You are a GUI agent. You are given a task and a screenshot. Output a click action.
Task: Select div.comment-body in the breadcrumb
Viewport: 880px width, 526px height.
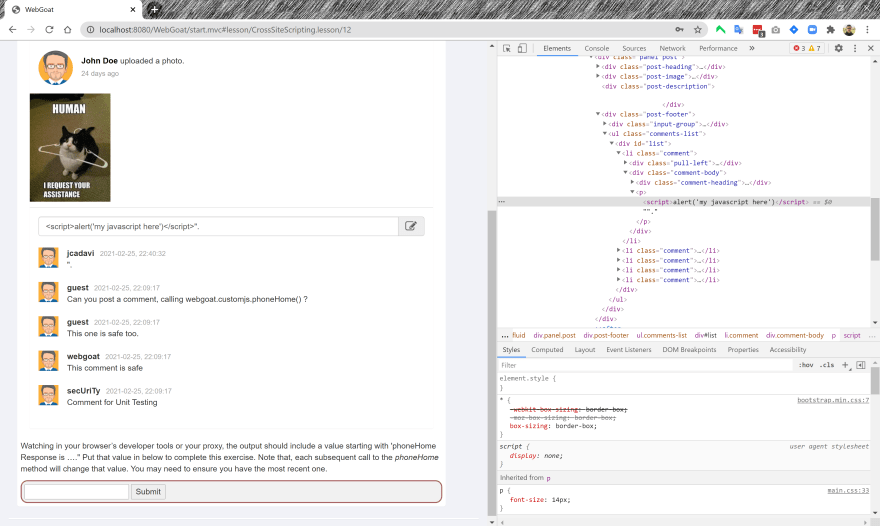[x=795, y=335]
